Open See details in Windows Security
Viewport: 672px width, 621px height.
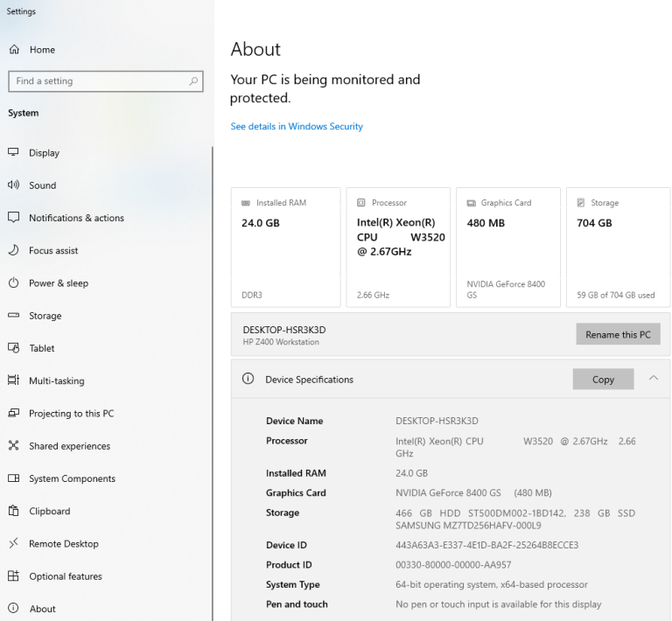pos(297,127)
